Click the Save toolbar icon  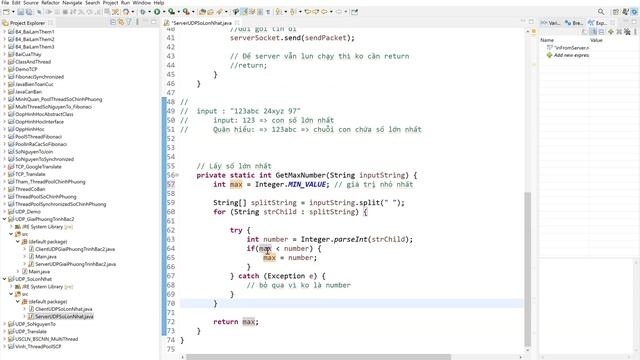tap(21, 12)
